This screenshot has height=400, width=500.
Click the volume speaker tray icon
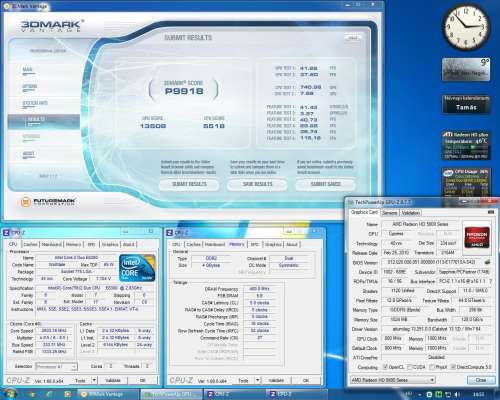coord(457,395)
